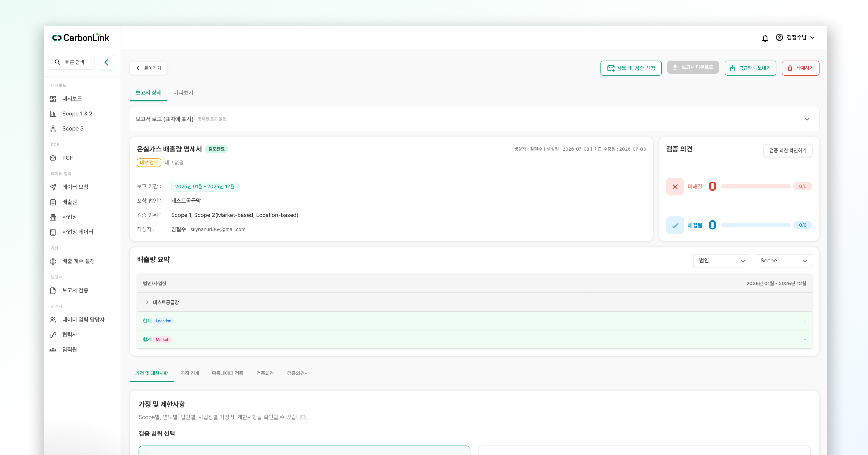The height and width of the screenshot is (455, 868).
Task: Open the 보고서 검증 menu item
Action: [x=75, y=290]
